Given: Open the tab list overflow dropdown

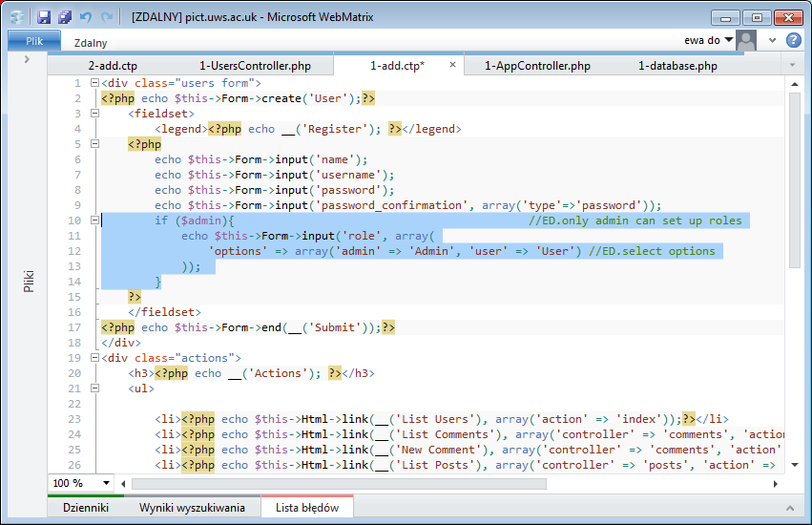Looking at the screenshot, I should tap(792, 65).
